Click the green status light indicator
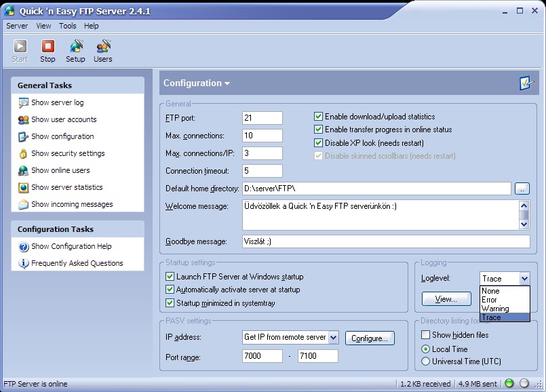 (509, 383)
